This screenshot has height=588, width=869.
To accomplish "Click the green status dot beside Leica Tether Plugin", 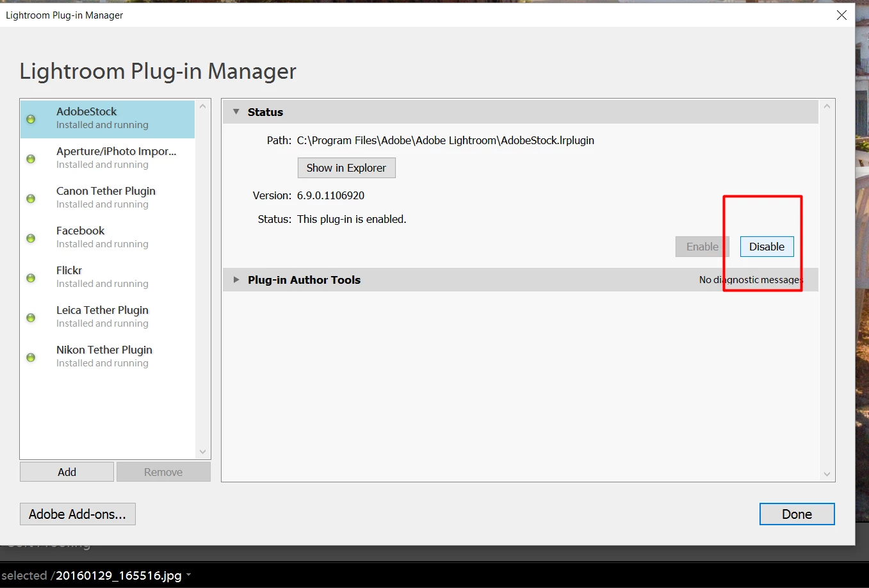I will [31, 318].
